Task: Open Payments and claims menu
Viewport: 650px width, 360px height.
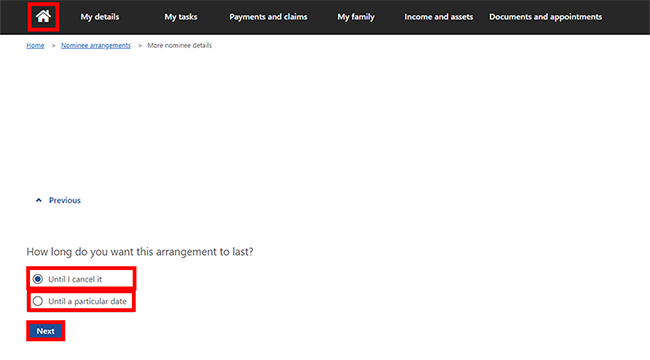Action: [268, 17]
